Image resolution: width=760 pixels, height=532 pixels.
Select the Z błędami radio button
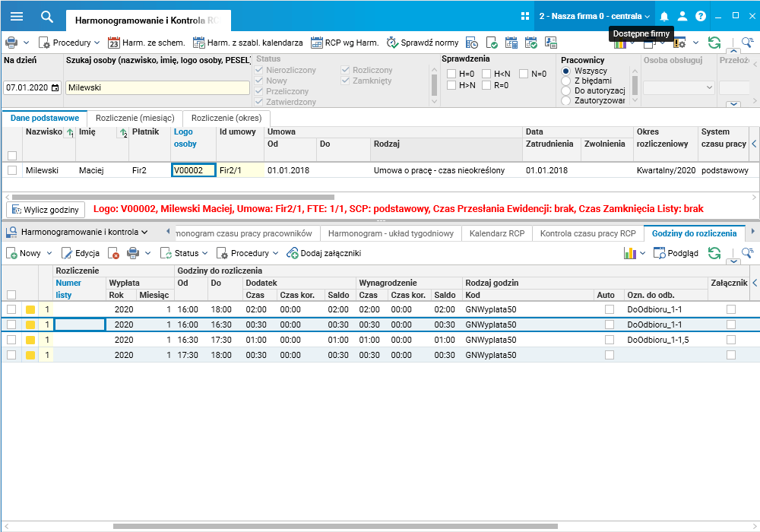coord(565,81)
